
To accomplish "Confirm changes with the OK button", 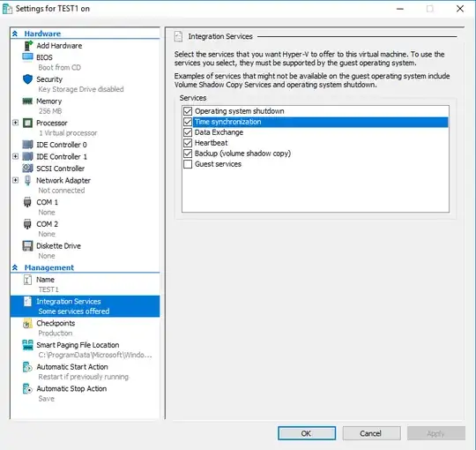I will click(307, 433).
